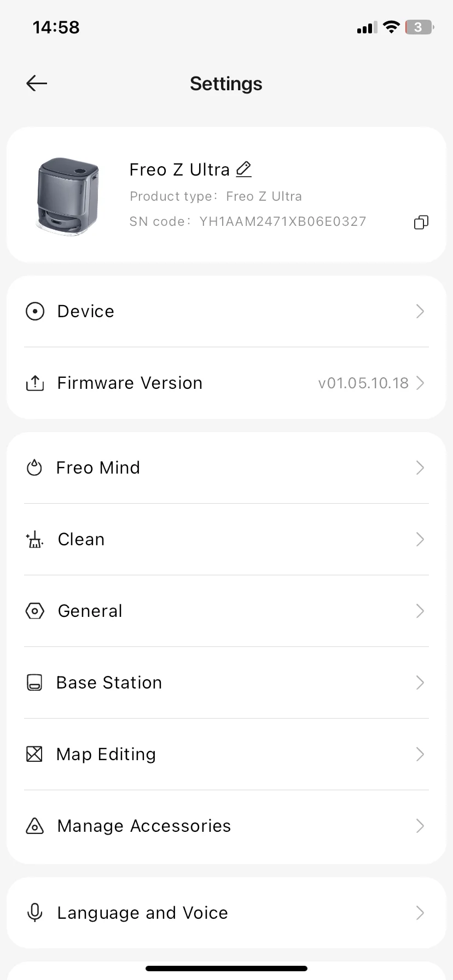Tap the Map Editing icon

34,754
